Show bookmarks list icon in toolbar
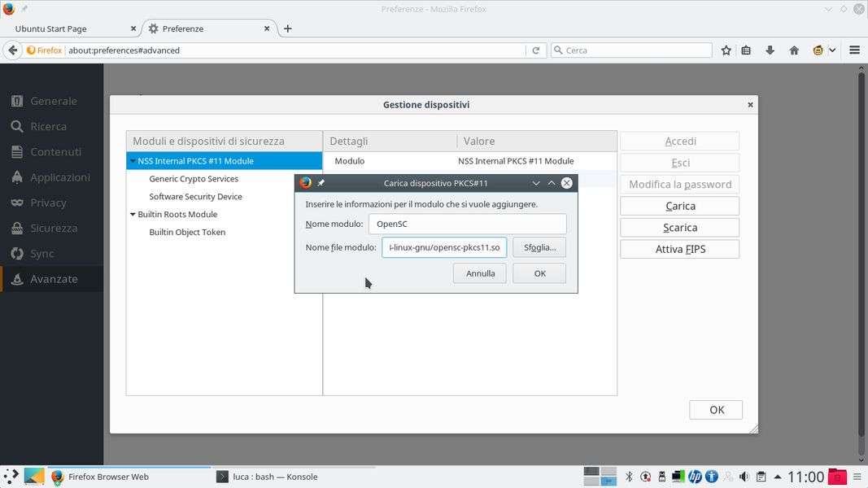Viewport: 868px width, 488px height. (x=746, y=50)
